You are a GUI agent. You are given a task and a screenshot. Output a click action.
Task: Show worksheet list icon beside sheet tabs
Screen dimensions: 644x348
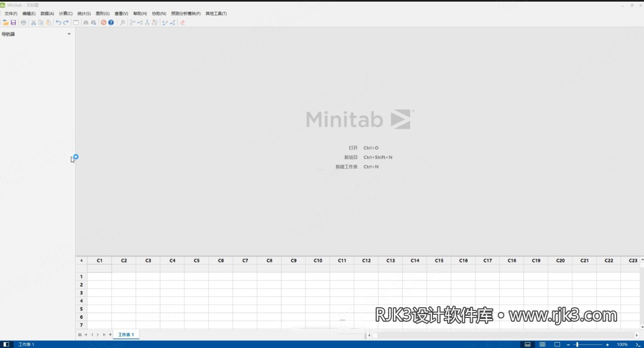(80, 335)
